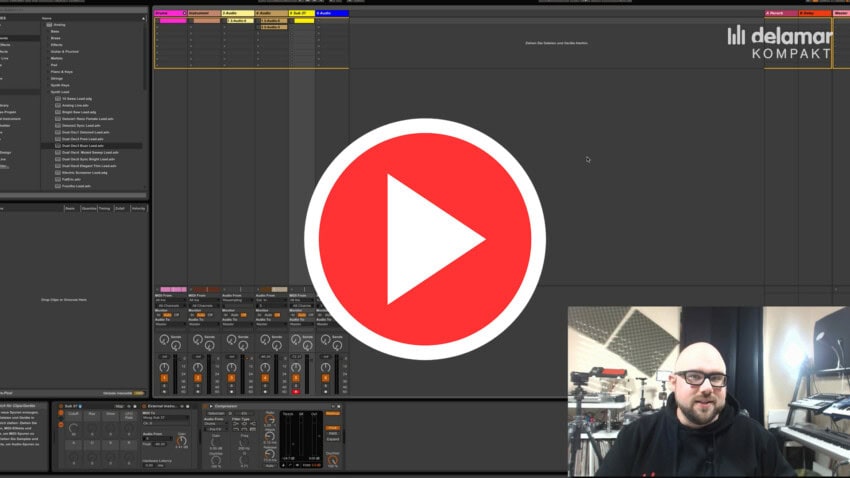Open Audio To Master dropdown on Drums track

coord(170,324)
